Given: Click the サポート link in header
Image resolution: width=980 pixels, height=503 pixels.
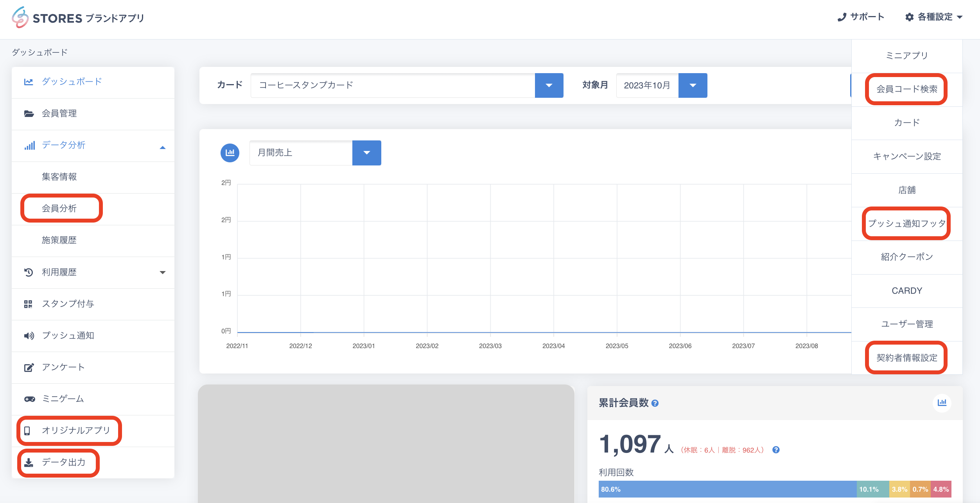Looking at the screenshot, I should 861,17.
